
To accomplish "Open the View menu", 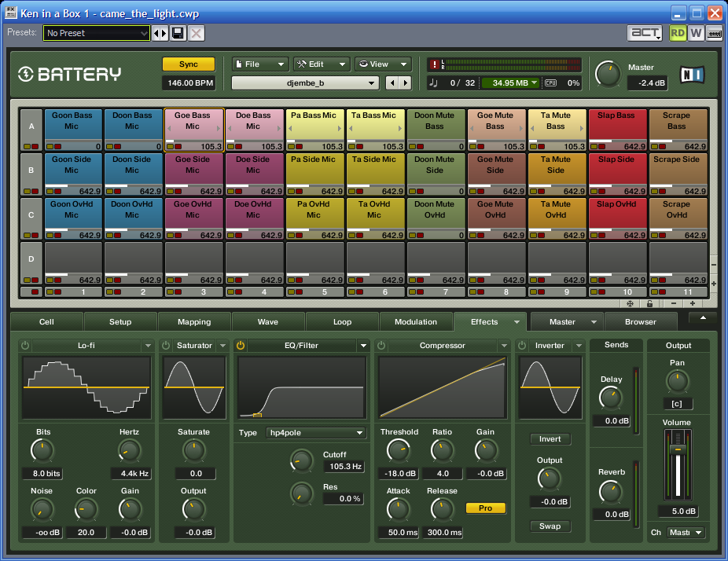I will [383, 64].
